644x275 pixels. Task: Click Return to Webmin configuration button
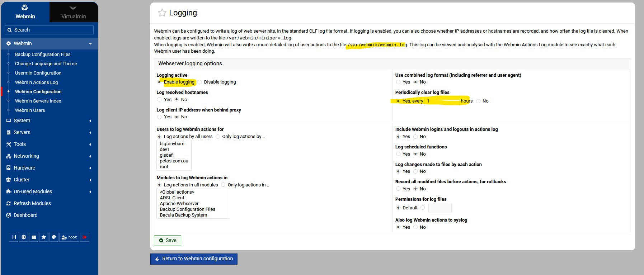(194, 259)
